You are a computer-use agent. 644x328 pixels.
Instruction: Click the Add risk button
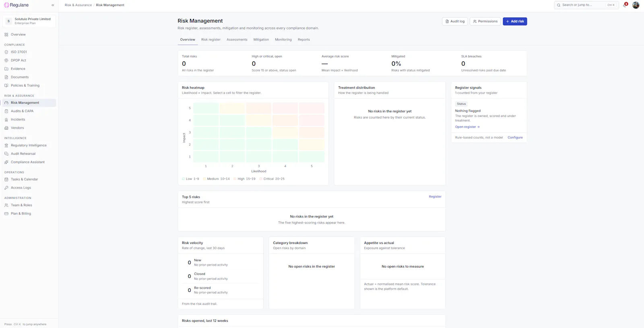pos(515,21)
